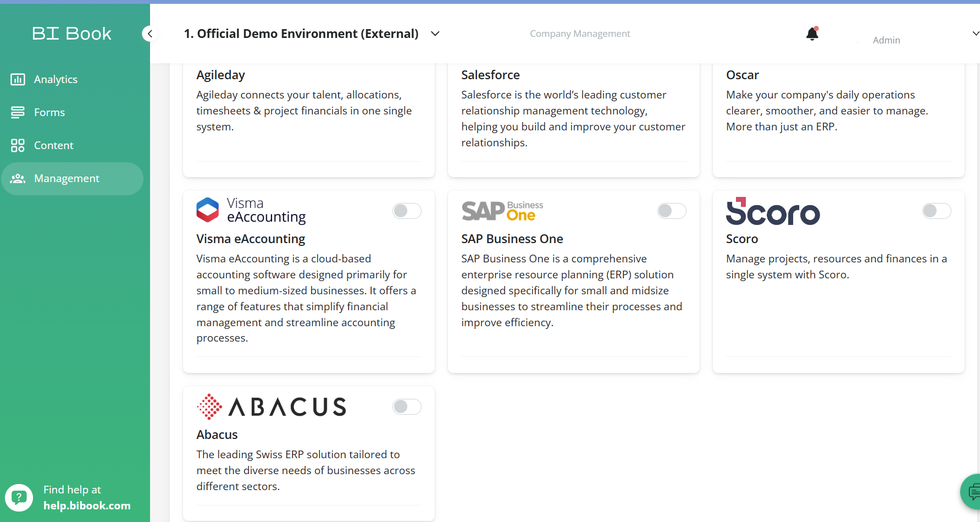Click the Oscar description text
The width and height of the screenshot is (980, 522).
click(x=827, y=111)
